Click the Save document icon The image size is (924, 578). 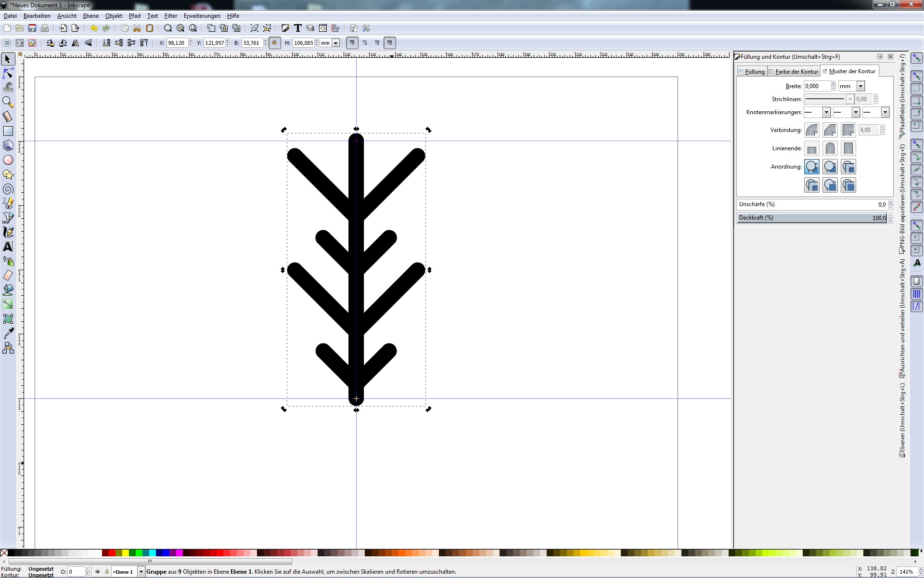32,28
